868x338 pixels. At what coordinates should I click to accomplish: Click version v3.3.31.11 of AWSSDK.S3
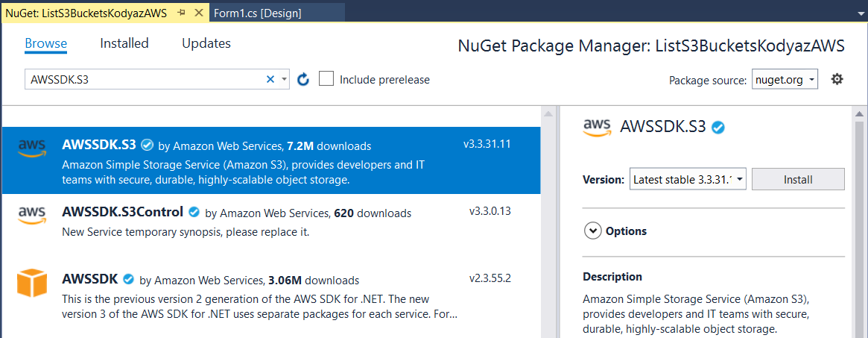coord(487,145)
